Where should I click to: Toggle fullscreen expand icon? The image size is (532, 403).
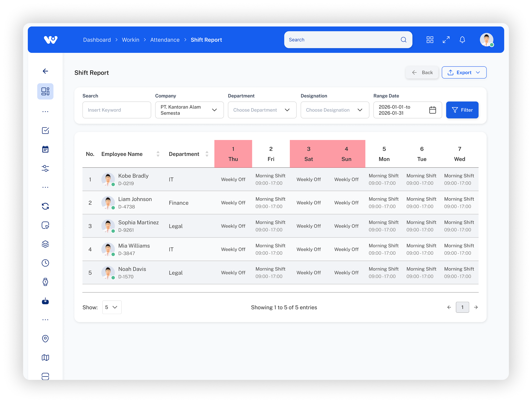tap(446, 40)
